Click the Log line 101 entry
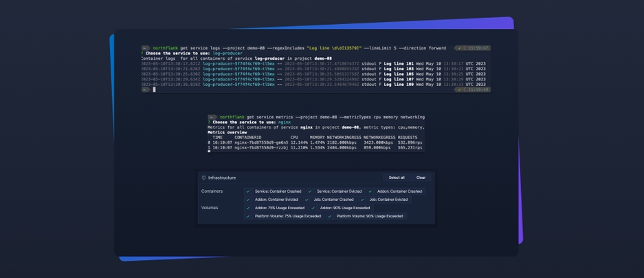The width and height of the screenshot is (644, 278). pyautogui.click(x=399, y=64)
